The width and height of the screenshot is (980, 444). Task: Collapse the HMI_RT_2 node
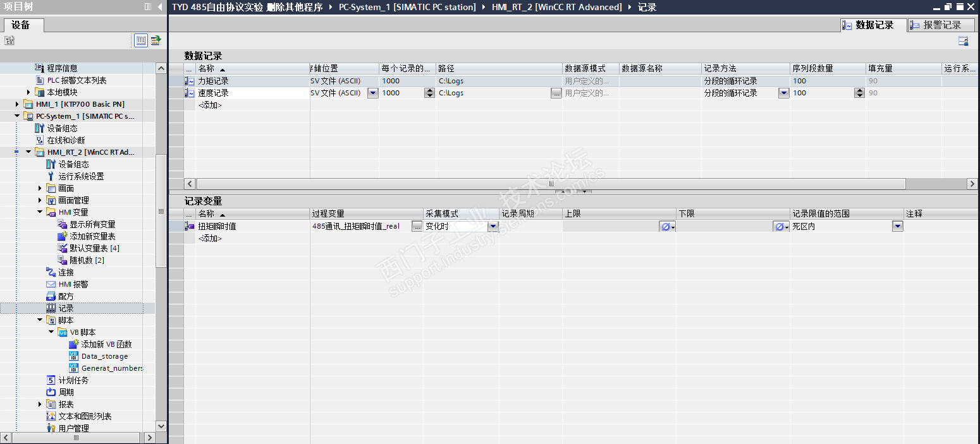click(28, 152)
